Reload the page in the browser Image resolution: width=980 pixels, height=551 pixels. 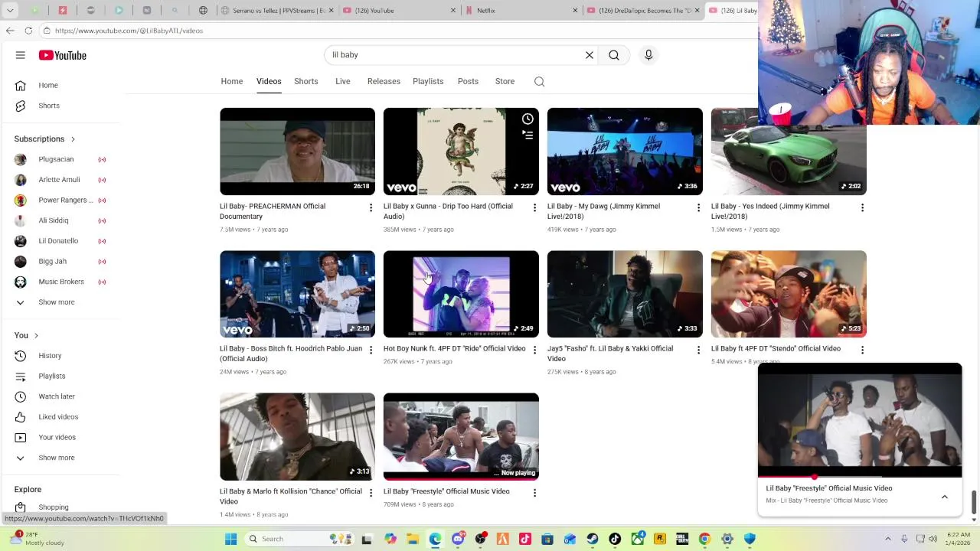click(28, 31)
